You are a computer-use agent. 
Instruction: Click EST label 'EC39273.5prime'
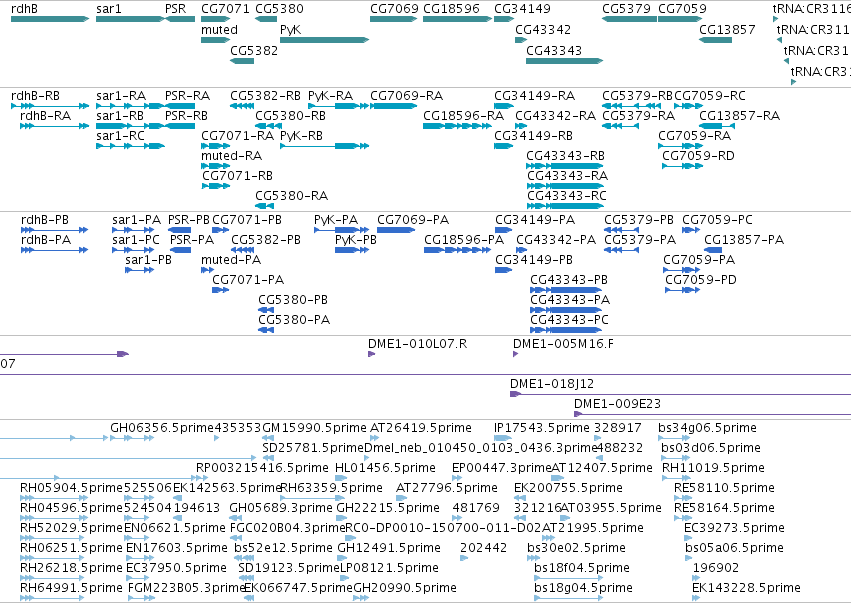tap(734, 528)
